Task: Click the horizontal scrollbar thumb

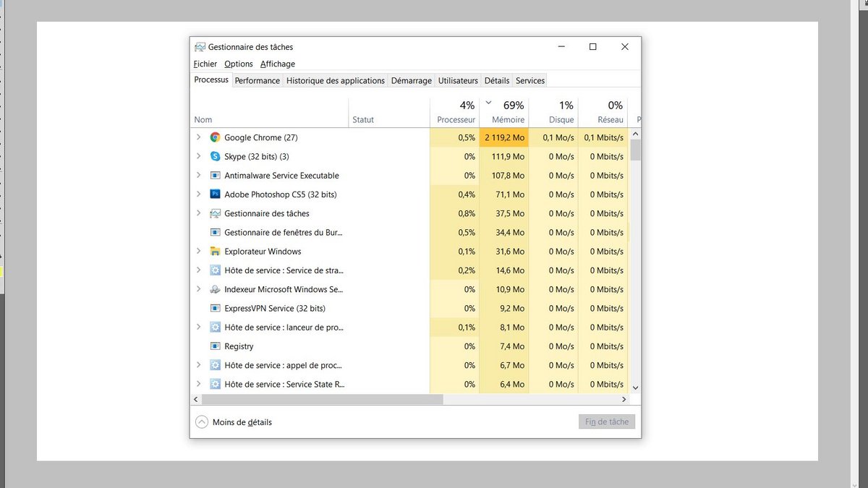Action: [x=322, y=399]
